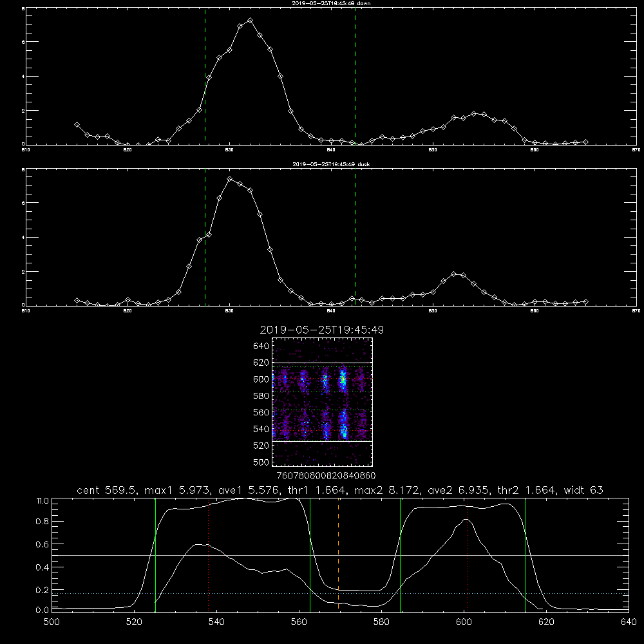This screenshot has height=644, width=644.
Task: Select the 'max2 8.172' value in bottom title
Action: (x=386, y=490)
